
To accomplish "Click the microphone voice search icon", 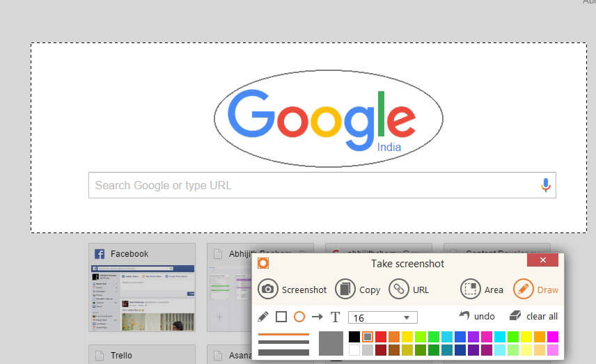I will click(546, 185).
